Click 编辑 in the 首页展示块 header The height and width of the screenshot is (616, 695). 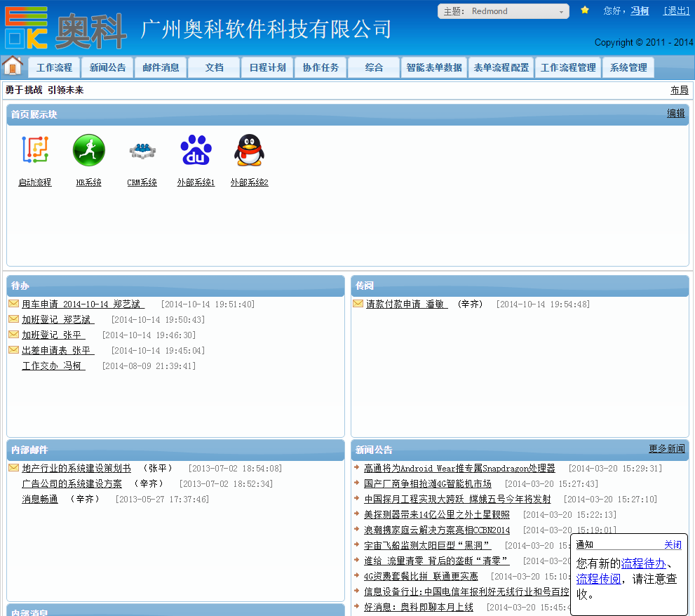click(675, 114)
